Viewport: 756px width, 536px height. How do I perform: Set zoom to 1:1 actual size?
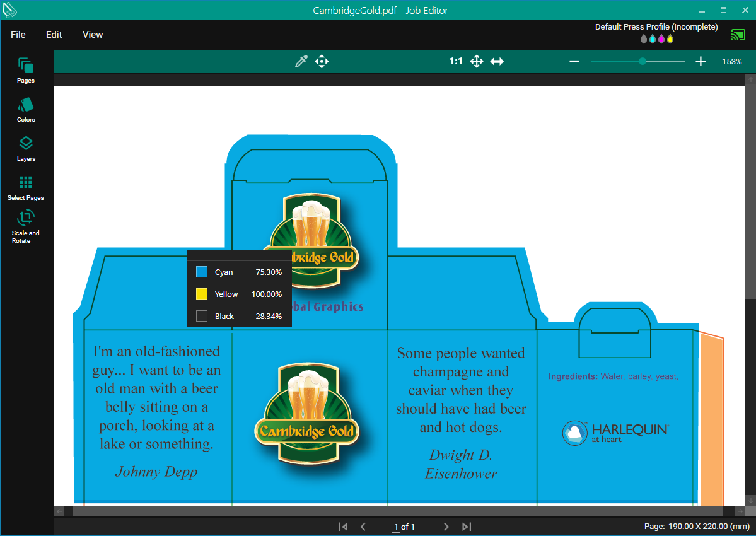[456, 61]
